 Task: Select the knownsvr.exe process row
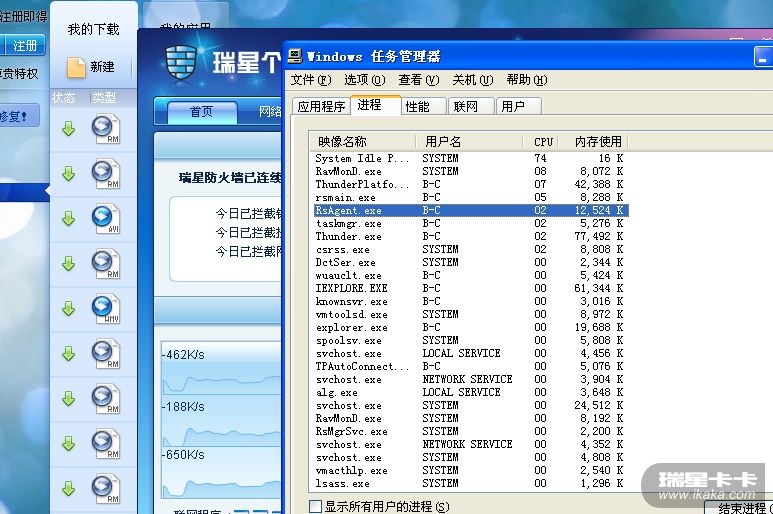click(471, 301)
